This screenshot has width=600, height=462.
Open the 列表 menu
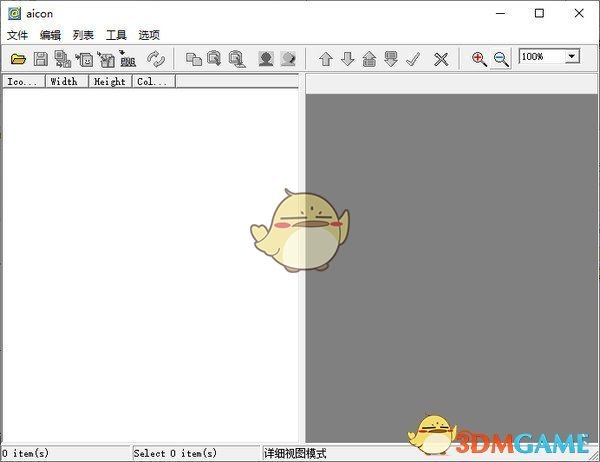pyautogui.click(x=83, y=35)
